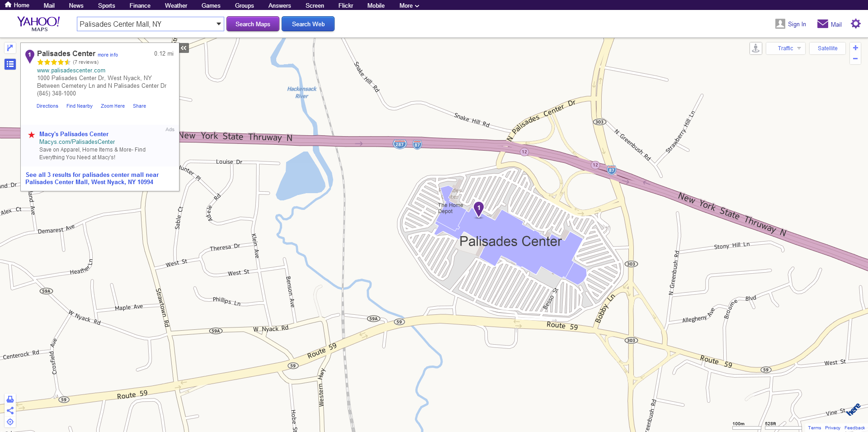Click the Palisades Center result title

[66, 54]
